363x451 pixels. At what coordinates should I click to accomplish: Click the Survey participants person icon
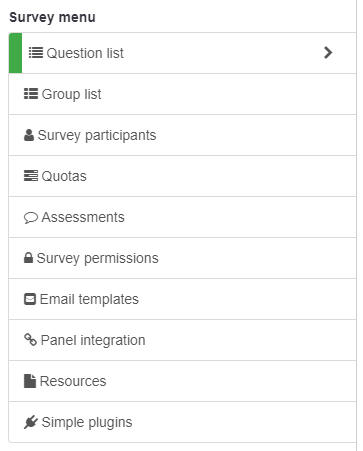(x=29, y=135)
